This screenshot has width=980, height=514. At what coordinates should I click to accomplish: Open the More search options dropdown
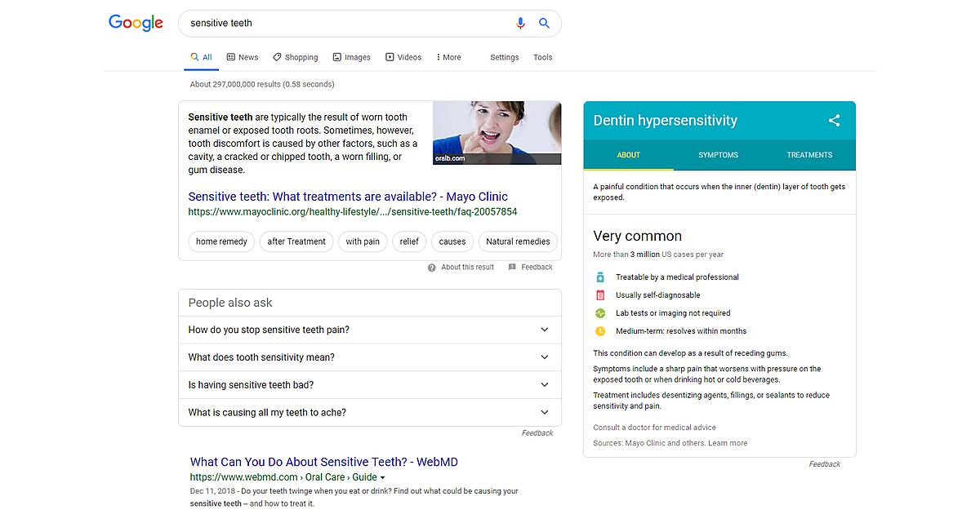(448, 57)
